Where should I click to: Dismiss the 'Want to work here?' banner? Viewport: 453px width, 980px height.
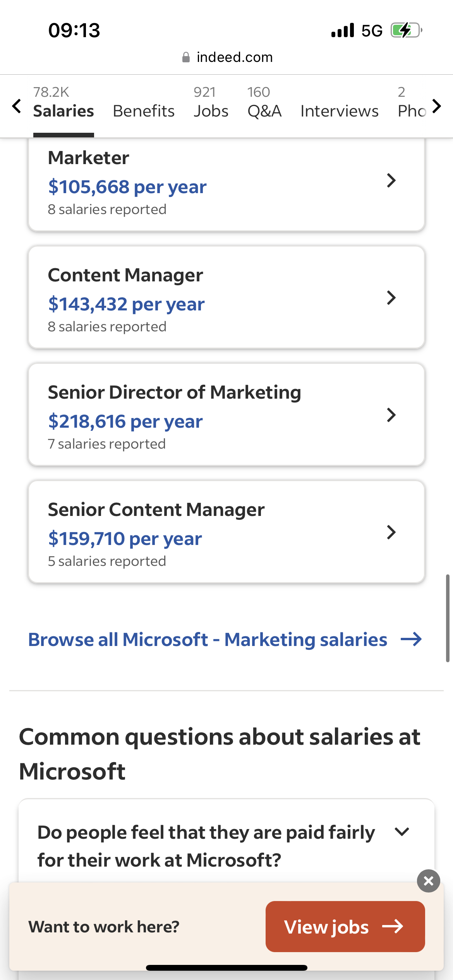coord(429,881)
